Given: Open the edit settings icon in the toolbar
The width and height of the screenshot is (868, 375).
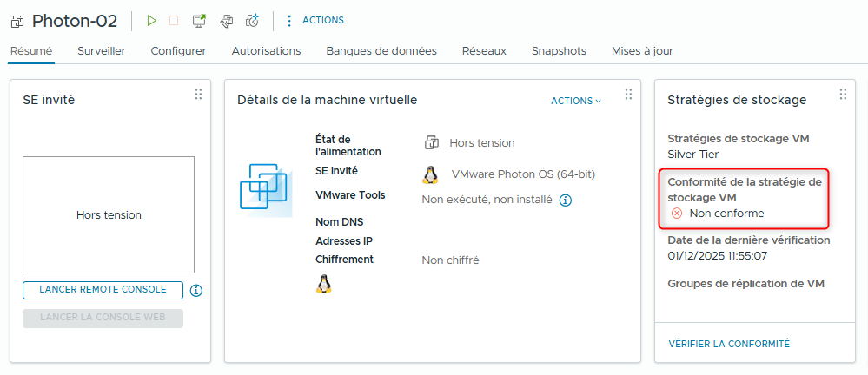Looking at the screenshot, I should click(x=225, y=21).
